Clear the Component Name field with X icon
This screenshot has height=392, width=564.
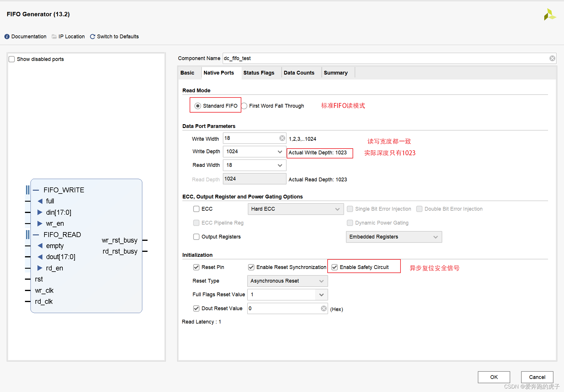(552, 58)
